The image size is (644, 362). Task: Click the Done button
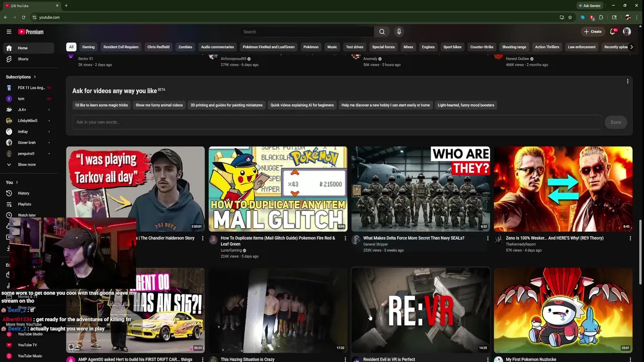pos(616,122)
